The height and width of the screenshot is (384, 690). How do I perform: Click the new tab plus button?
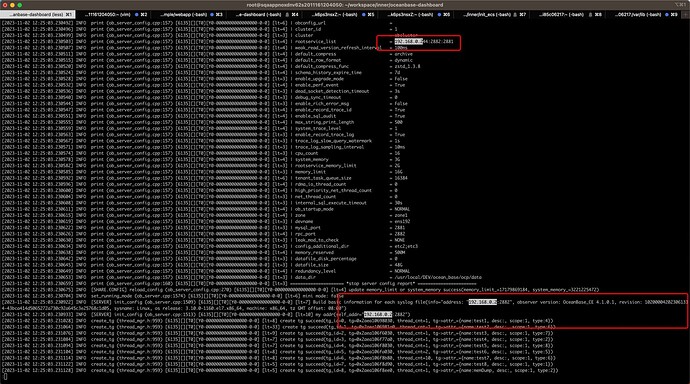tap(686, 15)
